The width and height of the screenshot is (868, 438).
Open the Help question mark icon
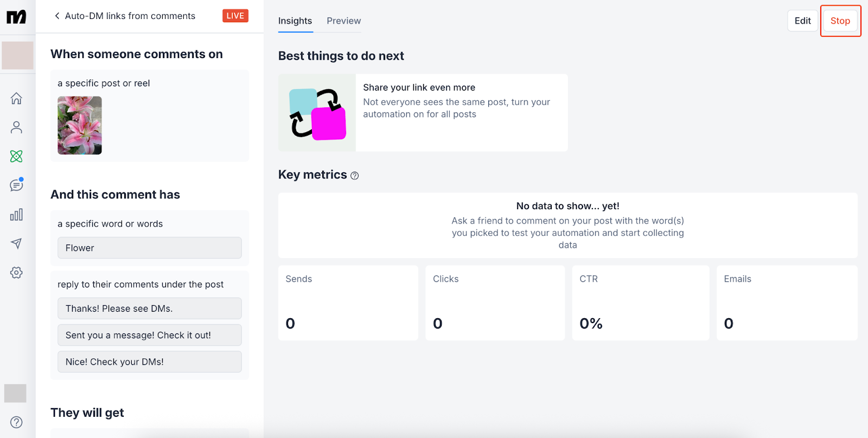(16, 422)
